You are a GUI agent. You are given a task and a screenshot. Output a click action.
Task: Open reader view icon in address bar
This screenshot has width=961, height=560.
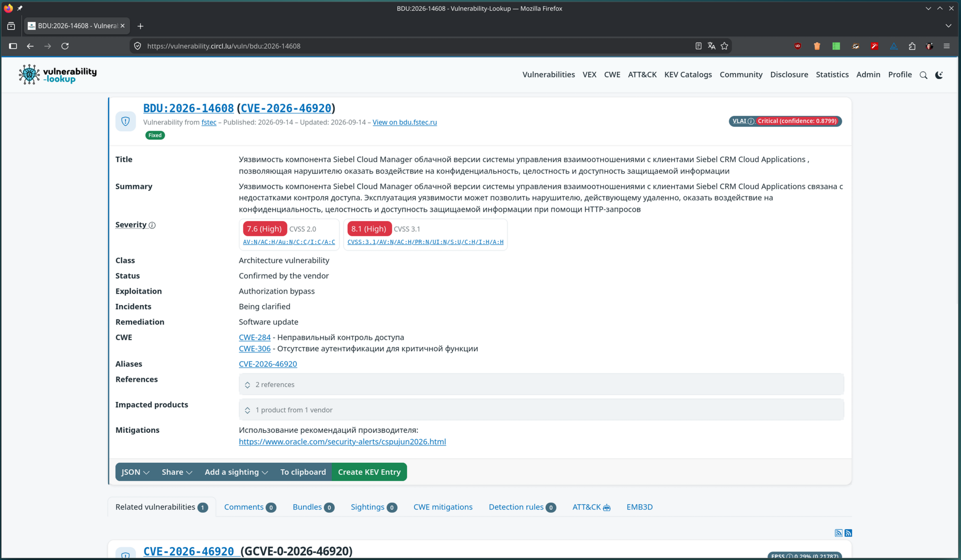pos(698,46)
